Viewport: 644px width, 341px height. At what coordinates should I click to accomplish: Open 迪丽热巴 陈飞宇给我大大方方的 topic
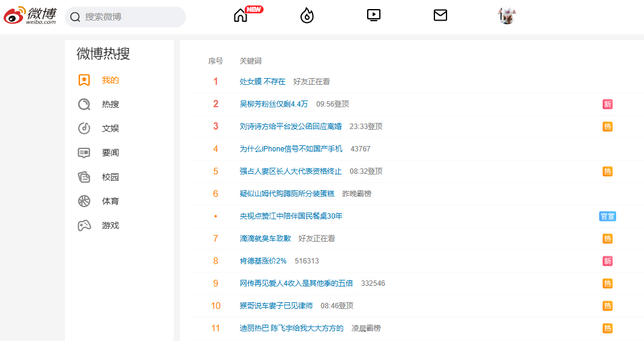coord(291,328)
